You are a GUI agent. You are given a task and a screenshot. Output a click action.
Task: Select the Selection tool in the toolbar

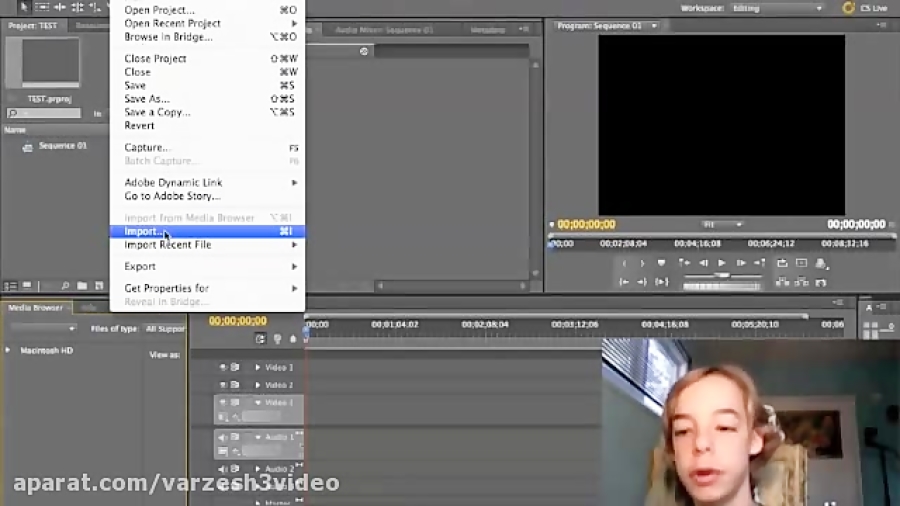24,7
